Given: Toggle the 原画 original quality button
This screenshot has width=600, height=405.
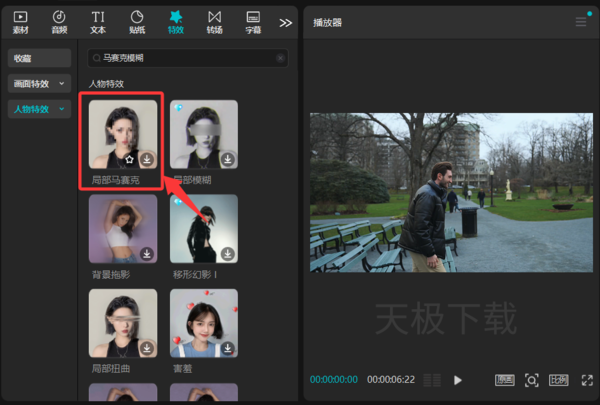Looking at the screenshot, I should tap(505, 380).
